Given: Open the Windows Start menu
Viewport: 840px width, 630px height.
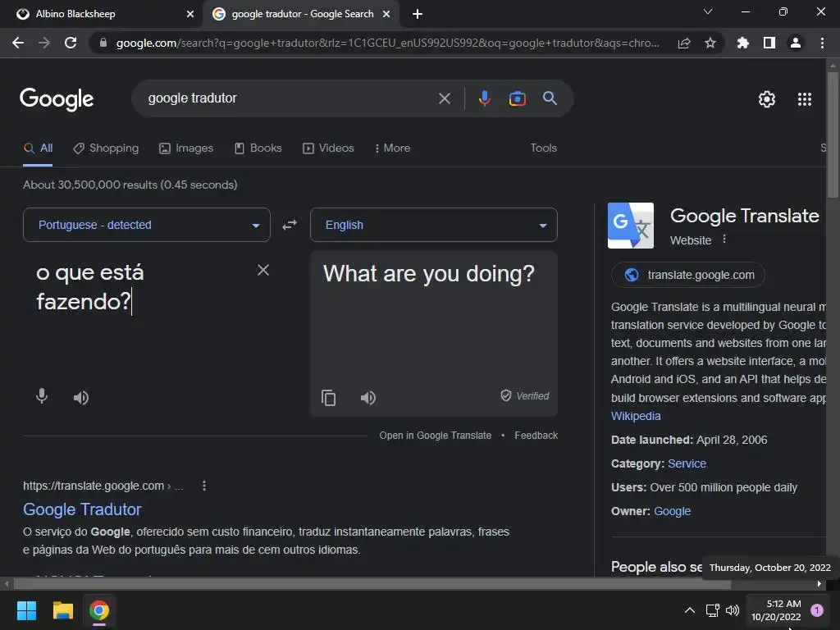Looking at the screenshot, I should coord(26,610).
